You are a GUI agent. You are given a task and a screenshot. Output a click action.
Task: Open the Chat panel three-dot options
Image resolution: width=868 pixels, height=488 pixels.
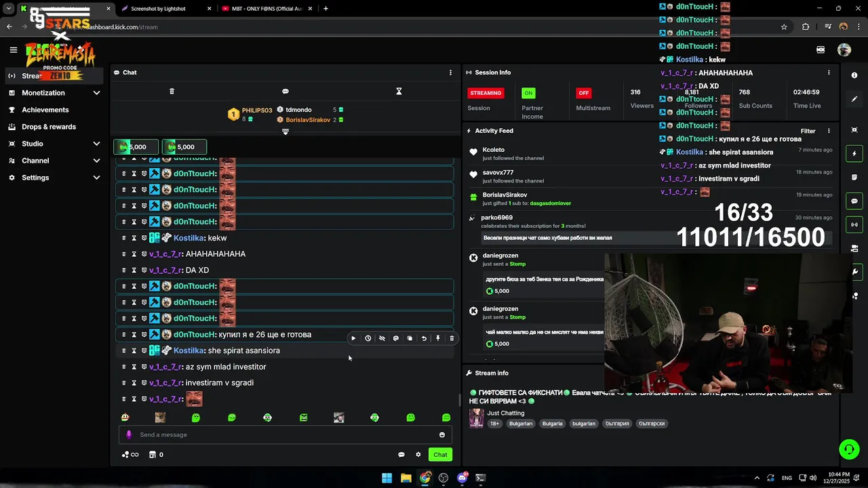[x=450, y=73]
